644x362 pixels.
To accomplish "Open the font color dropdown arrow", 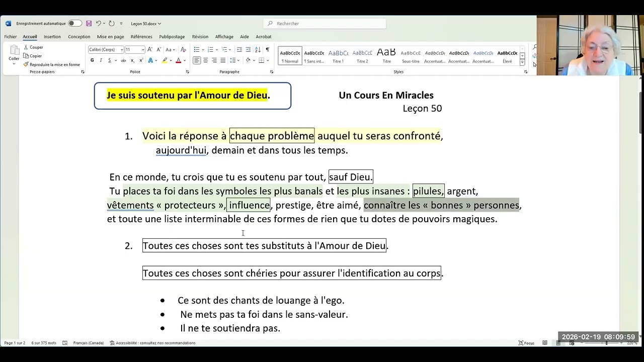I will [x=185, y=60].
